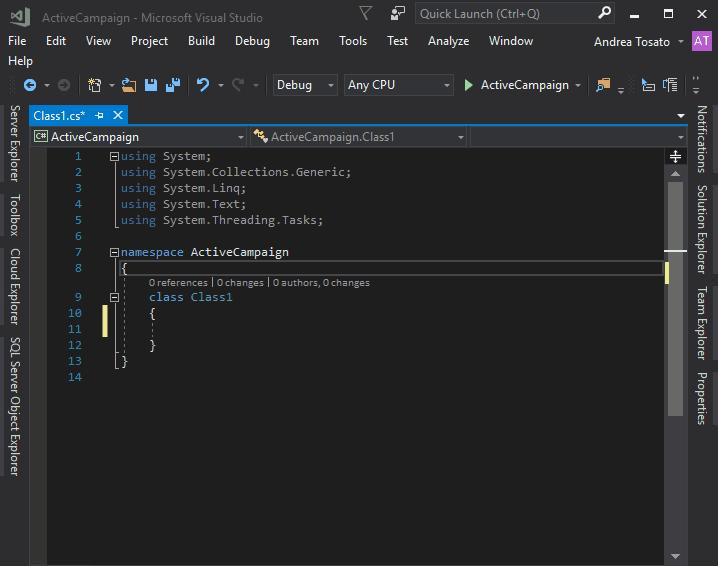Click the New Project toolbar icon
Screen dimensions: 718x566
95,85
